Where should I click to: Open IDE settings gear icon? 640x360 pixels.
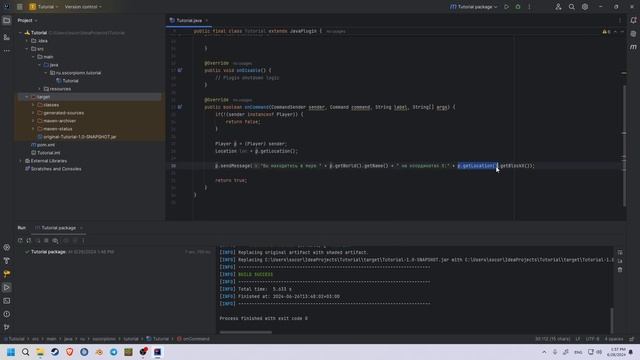click(585, 7)
